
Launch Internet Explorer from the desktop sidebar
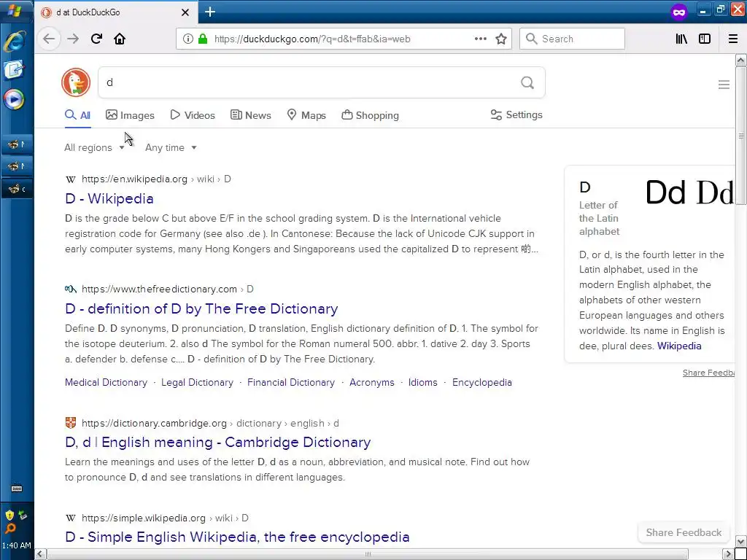coord(15,42)
